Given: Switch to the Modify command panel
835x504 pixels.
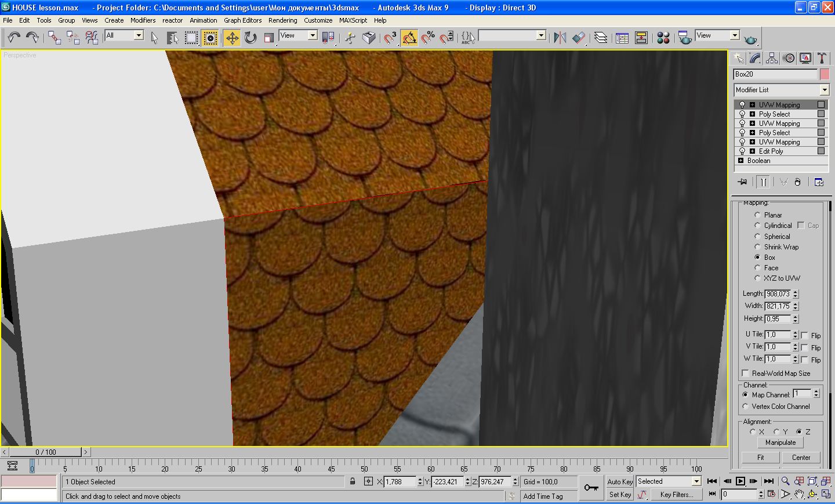Looking at the screenshot, I should click(755, 58).
